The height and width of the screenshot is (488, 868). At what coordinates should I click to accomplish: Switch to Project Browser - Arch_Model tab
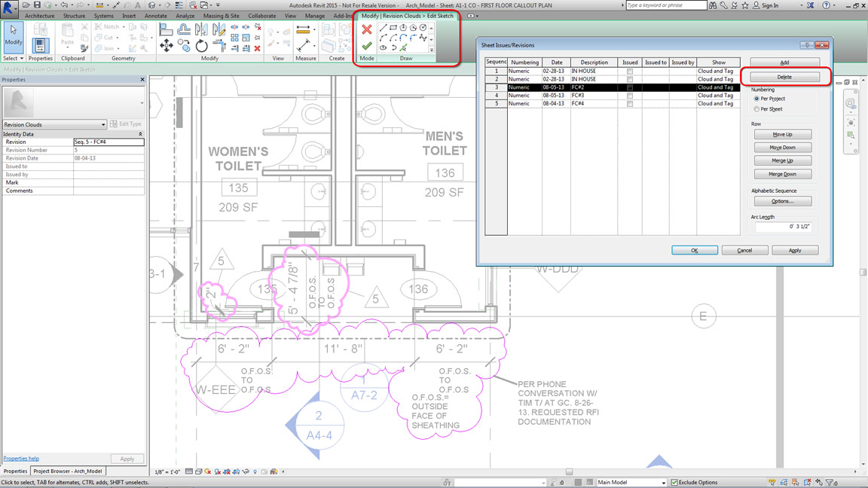click(x=68, y=471)
